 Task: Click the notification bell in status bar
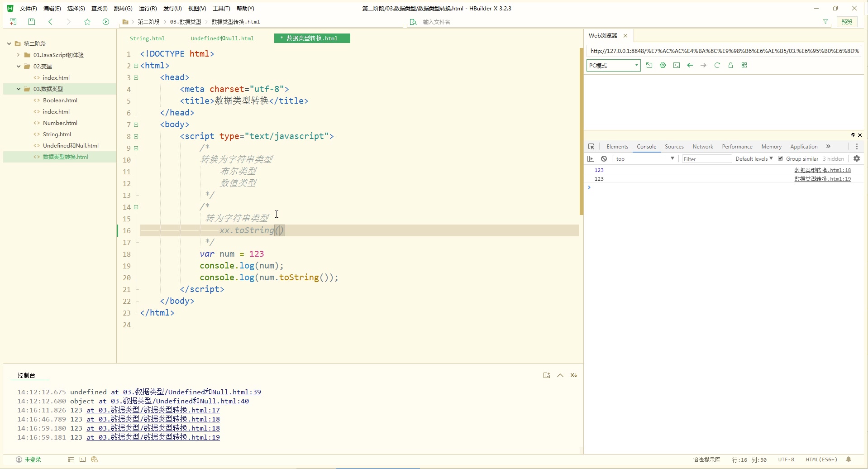[x=849, y=459]
